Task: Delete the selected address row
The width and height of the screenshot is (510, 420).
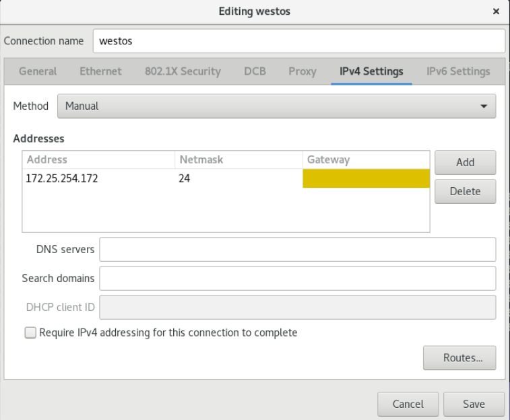Action: coord(465,191)
